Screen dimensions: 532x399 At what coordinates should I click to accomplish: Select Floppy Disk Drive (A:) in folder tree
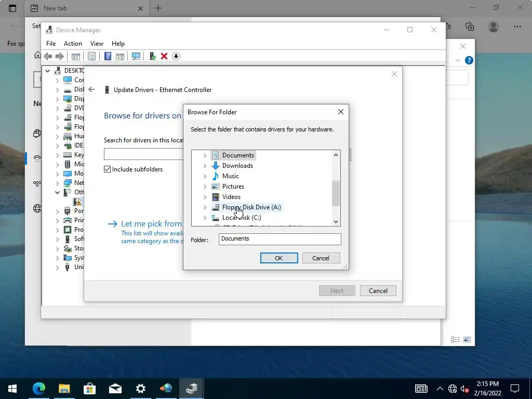coord(251,207)
